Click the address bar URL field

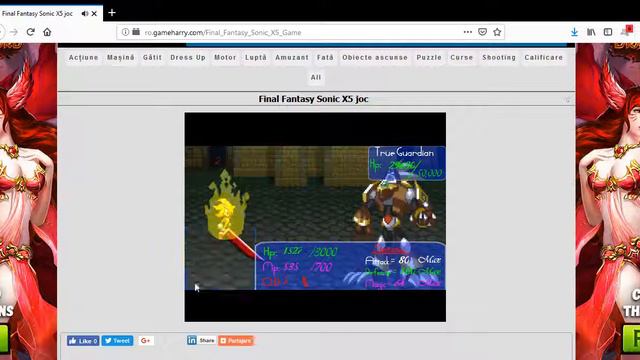coord(310,32)
